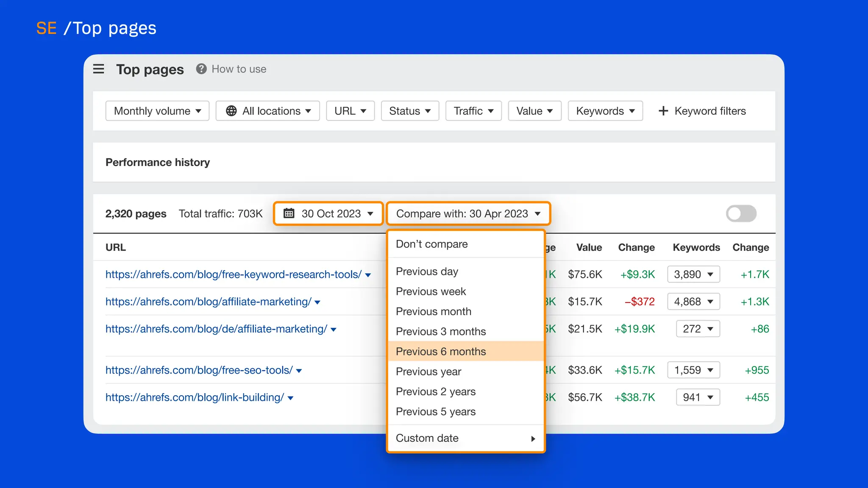This screenshot has width=868, height=488.
Task: Click the $75.6K value cell
Action: pos(585,274)
